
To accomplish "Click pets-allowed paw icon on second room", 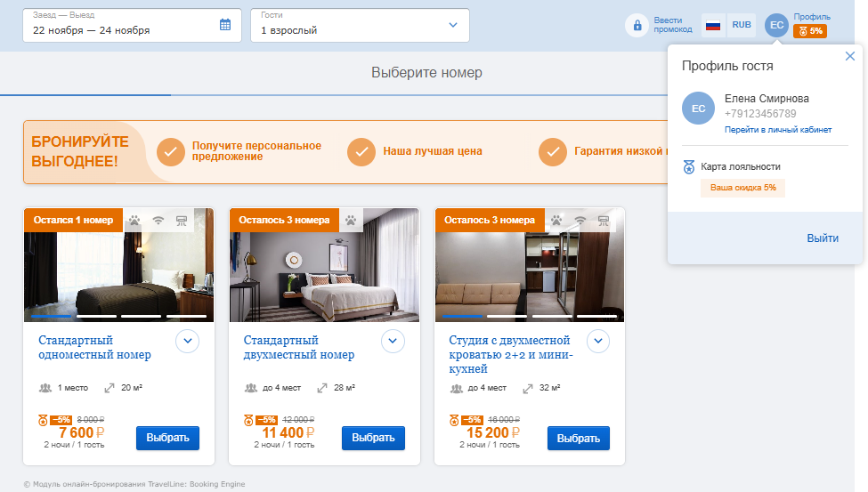I will [351, 221].
